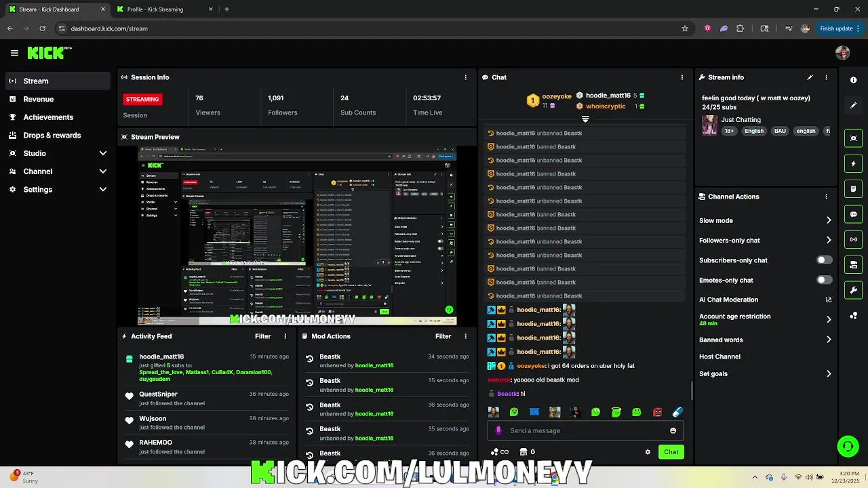
Task: Undo the Beastk action from 34 seconds ago
Action: pos(310,359)
